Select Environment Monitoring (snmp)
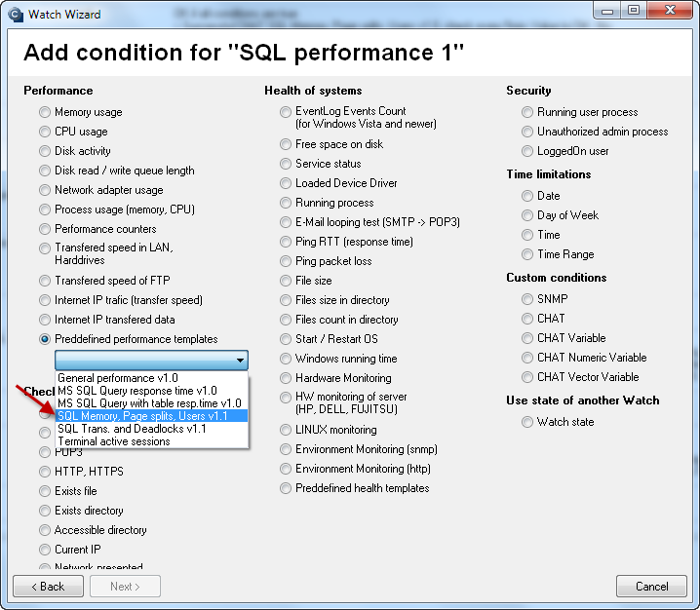 286,449
